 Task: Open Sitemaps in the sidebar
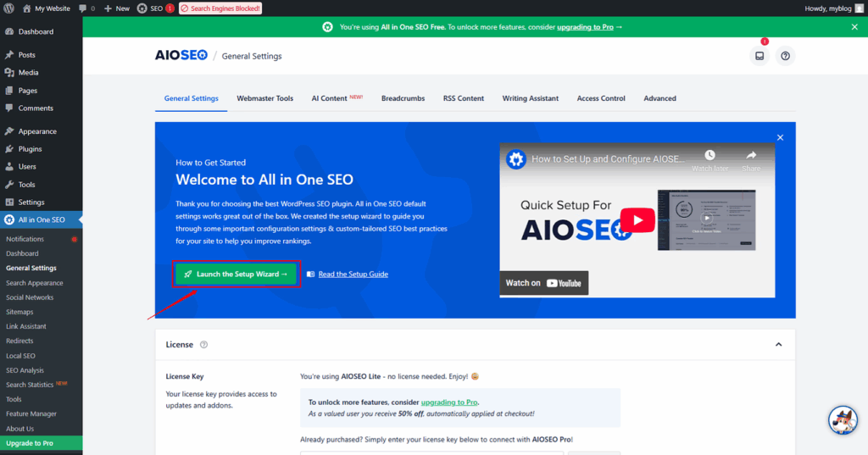pyautogui.click(x=19, y=312)
